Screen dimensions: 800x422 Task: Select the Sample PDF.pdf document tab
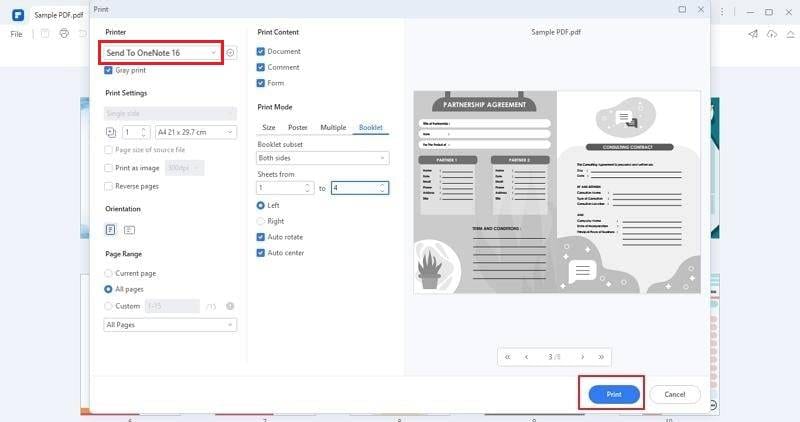[x=59, y=15]
